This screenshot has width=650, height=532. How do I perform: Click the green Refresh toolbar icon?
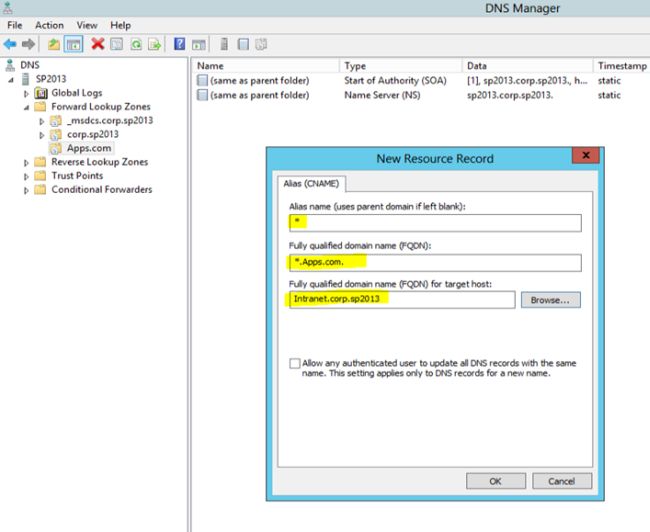pos(136,44)
